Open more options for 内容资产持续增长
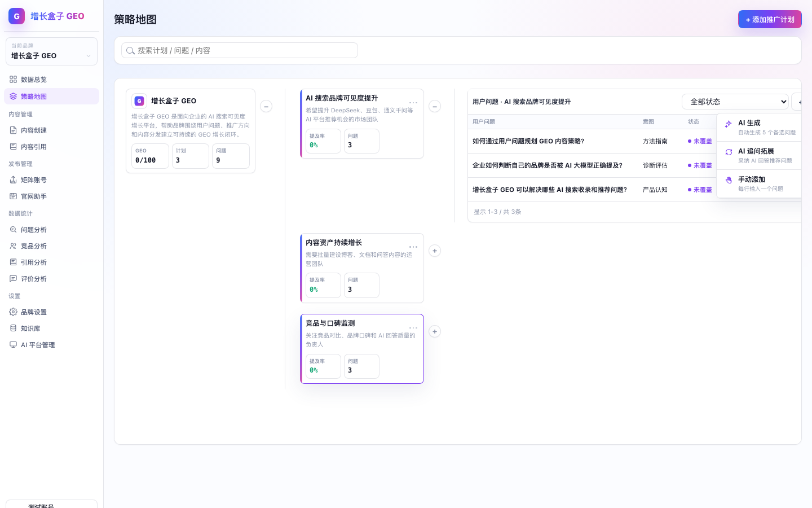The image size is (812, 508). click(x=413, y=247)
